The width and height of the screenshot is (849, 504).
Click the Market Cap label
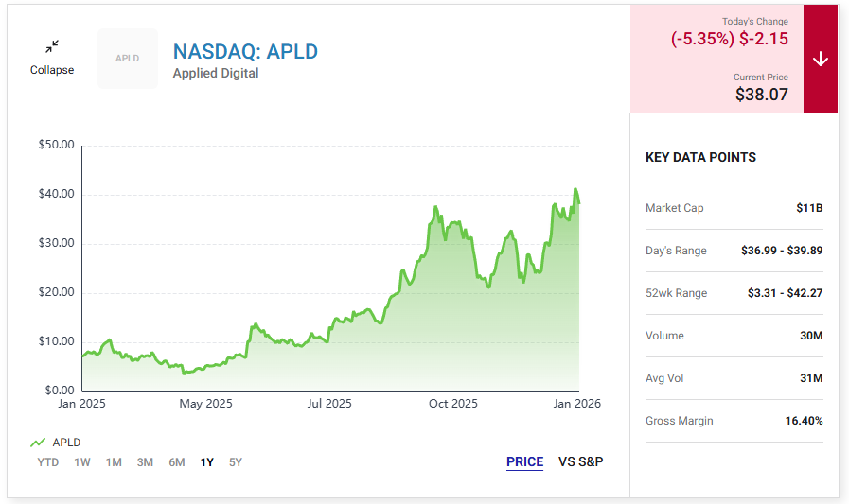tap(674, 208)
